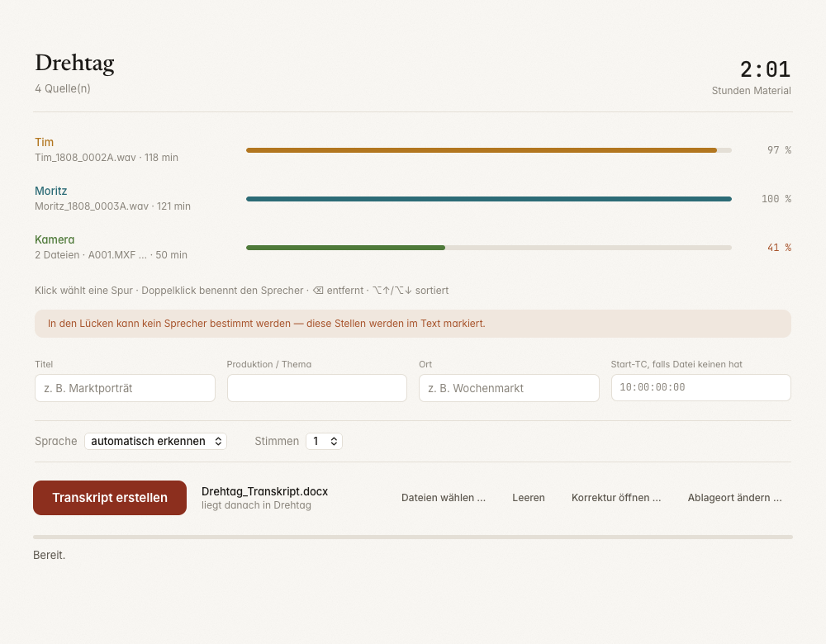
Task: Select the Moritz speaker track
Action: click(x=413, y=198)
